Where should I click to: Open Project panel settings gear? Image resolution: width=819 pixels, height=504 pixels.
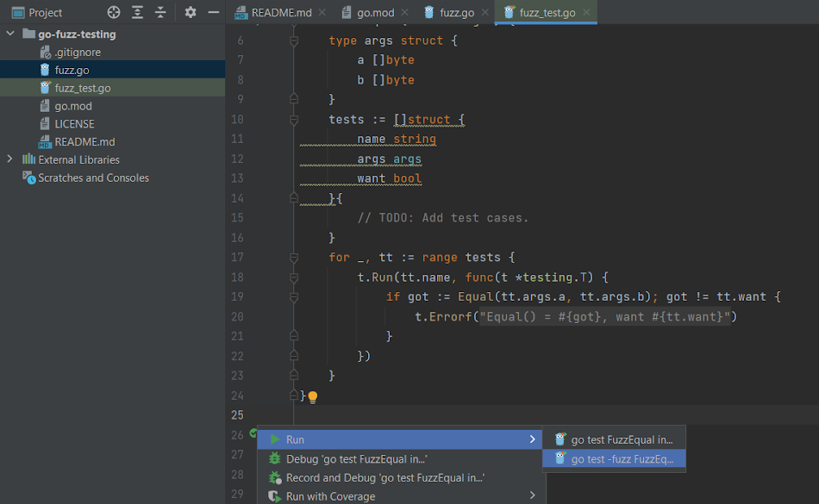click(x=191, y=12)
